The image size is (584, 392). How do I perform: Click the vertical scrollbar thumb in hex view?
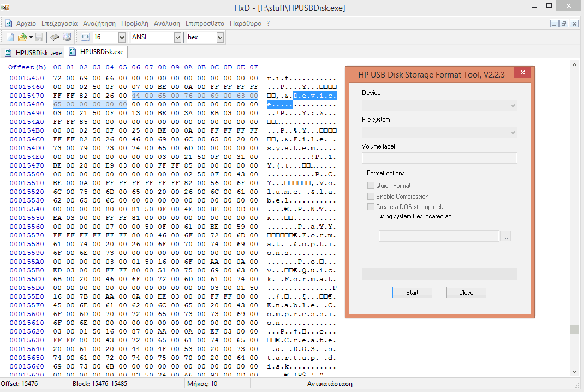click(574, 329)
